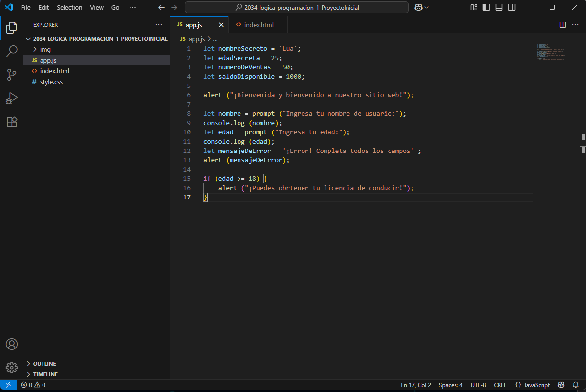Toggle Secondary Side Bar visibility
Screen dimensions: 586x392
512,7
